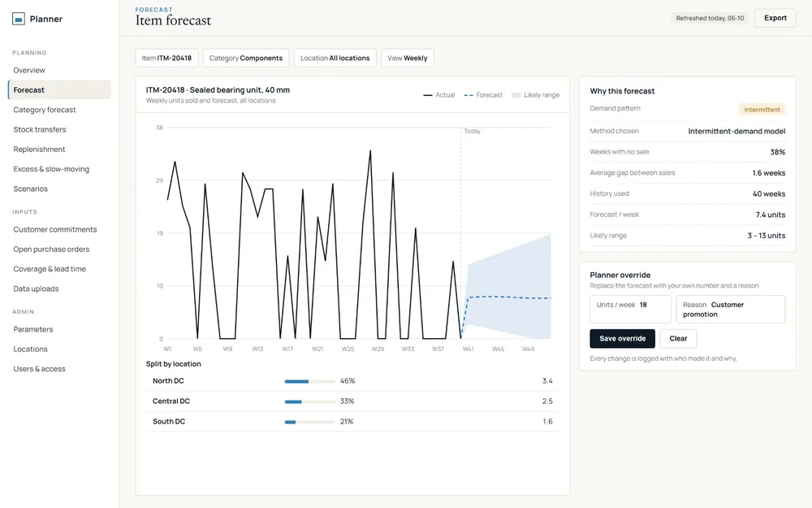Click the Actual legend entry
Screen dimensions: 812x508
tap(439, 95)
